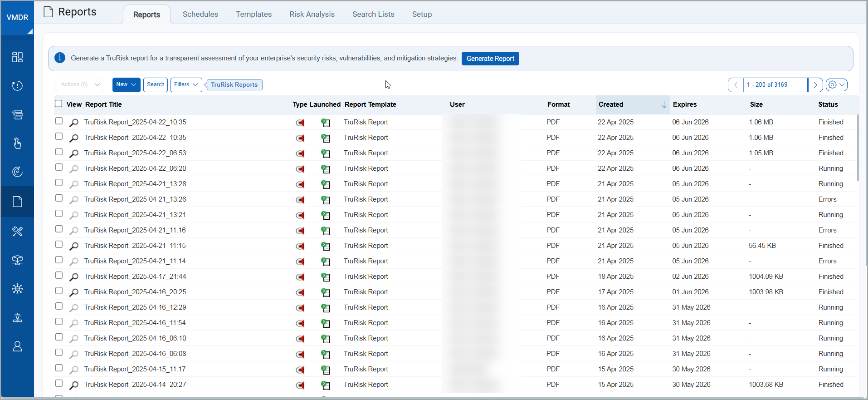Open the New report dropdown

(x=126, y=84)
